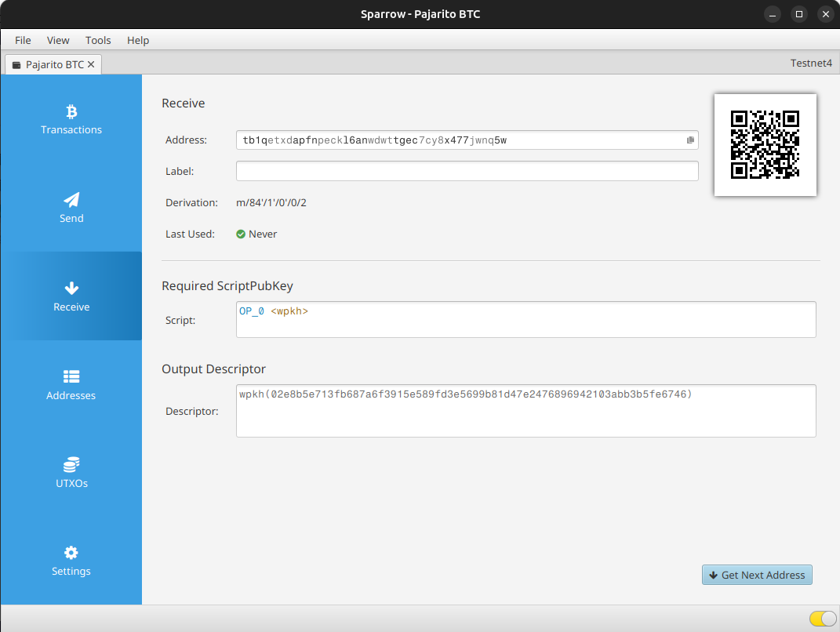The width and height of the screenshot is (840, 632).
Task: Click the Script text area
Action: [526, 320]
